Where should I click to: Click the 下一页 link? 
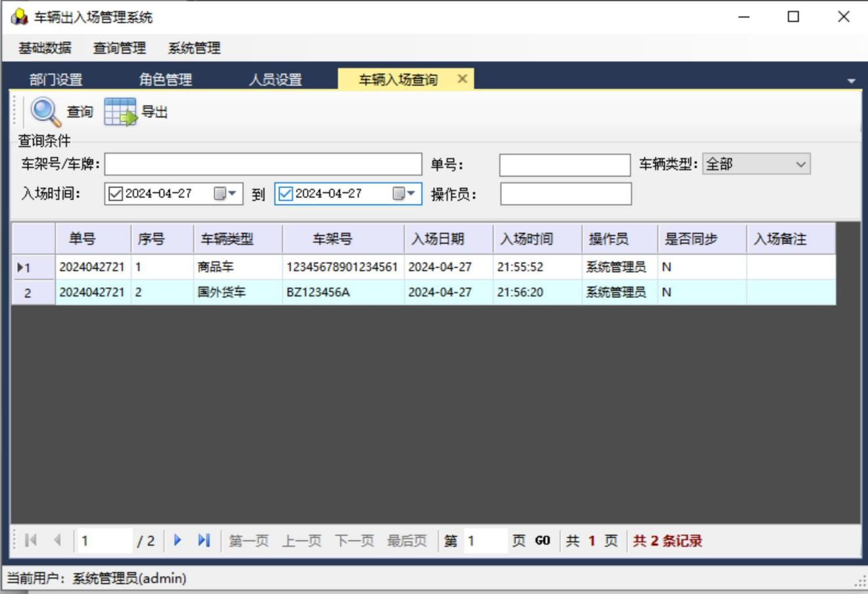[354, 541]
